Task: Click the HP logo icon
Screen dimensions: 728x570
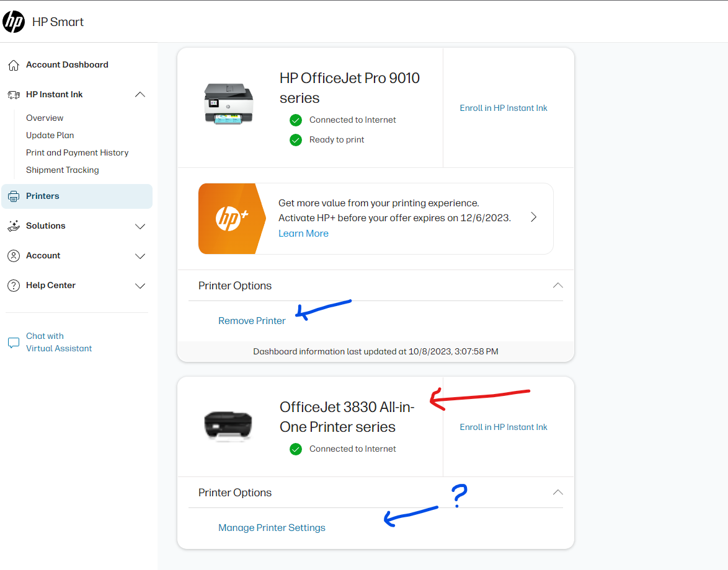Action: coord(14,22)
